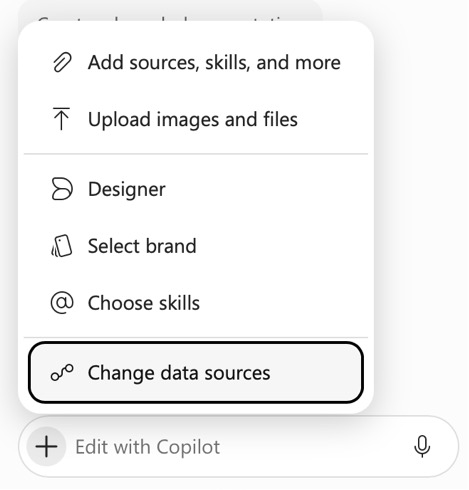Click the @ icon beside Choose skills
The width and height of the screenshot is (469, 490).
point(62,303)
